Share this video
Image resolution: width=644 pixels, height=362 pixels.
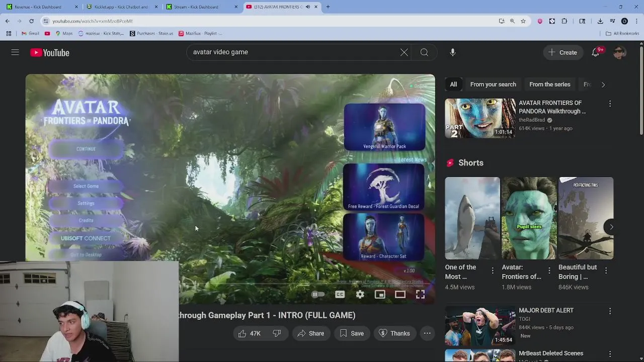[x=310, y=333]
